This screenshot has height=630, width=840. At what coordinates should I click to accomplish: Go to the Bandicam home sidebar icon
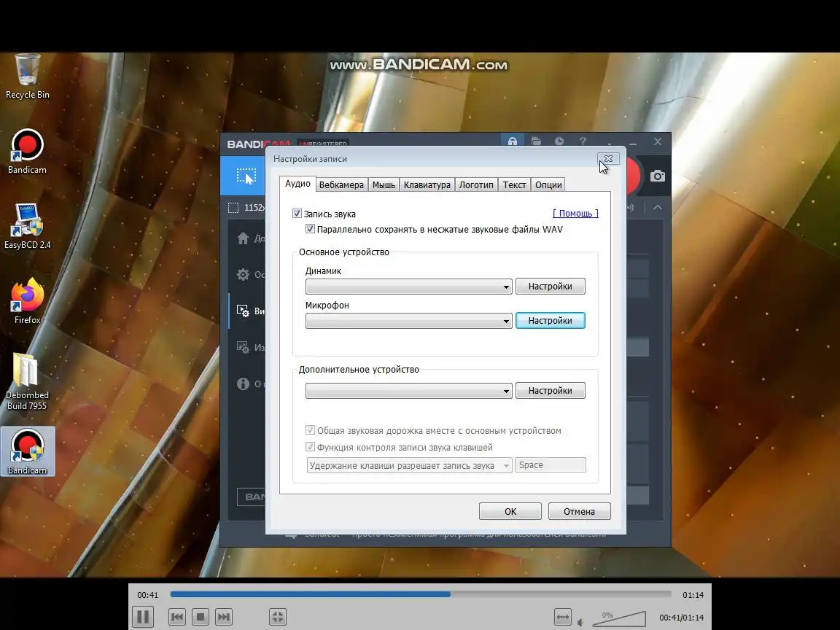click(244, 238)
